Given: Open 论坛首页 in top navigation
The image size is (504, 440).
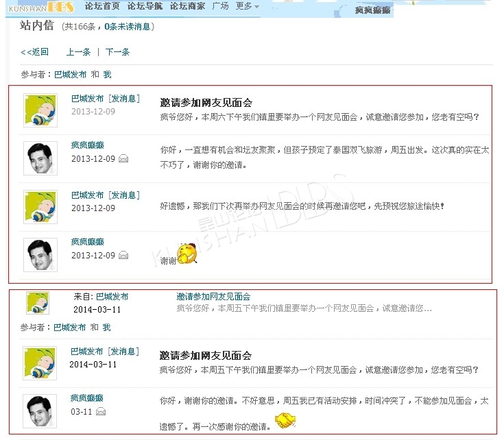Looking at the screenshot, I should pyautogui.click(x=102, y=5).
